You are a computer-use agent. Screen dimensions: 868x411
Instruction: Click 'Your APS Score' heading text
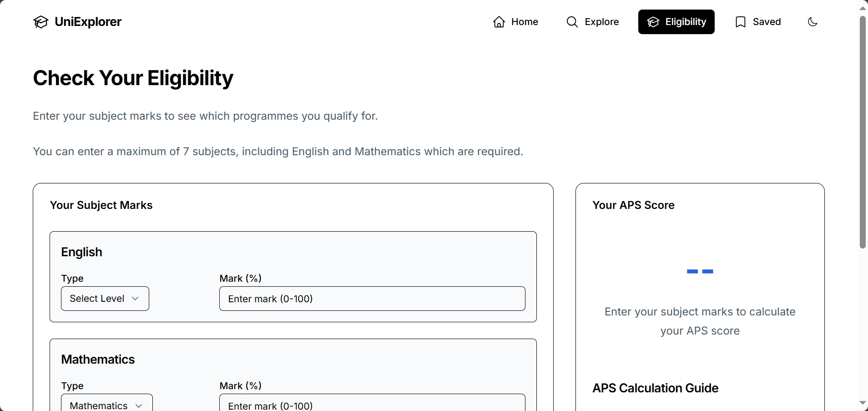tap(633, 205)
